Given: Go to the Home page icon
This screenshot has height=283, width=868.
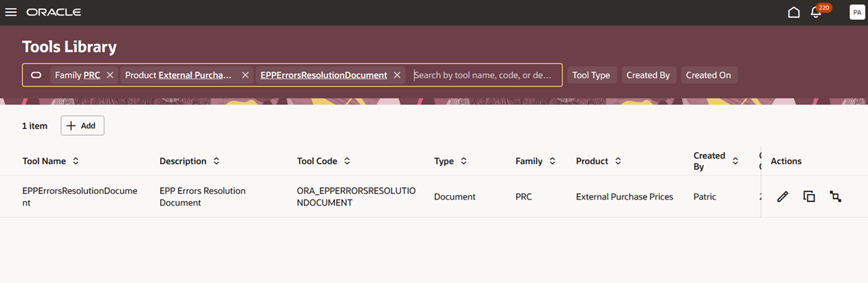Looking at the screenshot, I should click(793, 12).
